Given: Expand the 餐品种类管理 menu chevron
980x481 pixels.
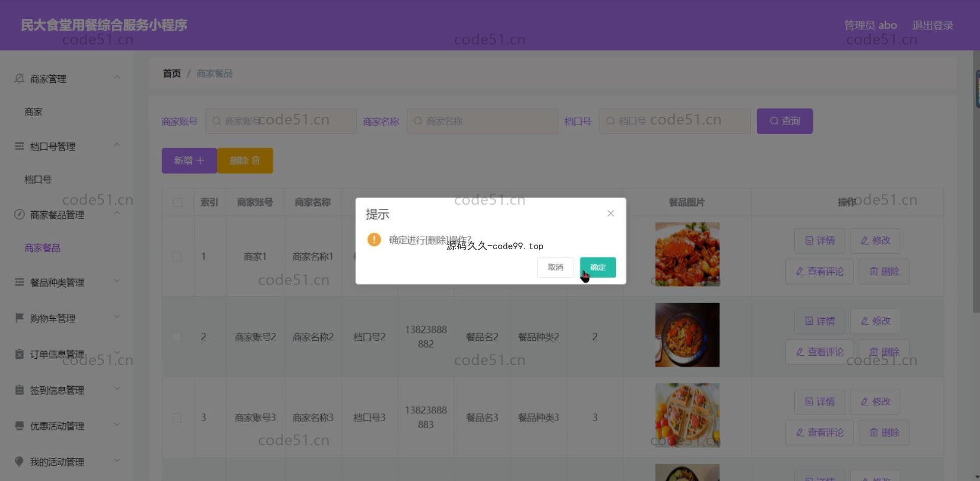Looking at the screenshot, I should point(117,280).
